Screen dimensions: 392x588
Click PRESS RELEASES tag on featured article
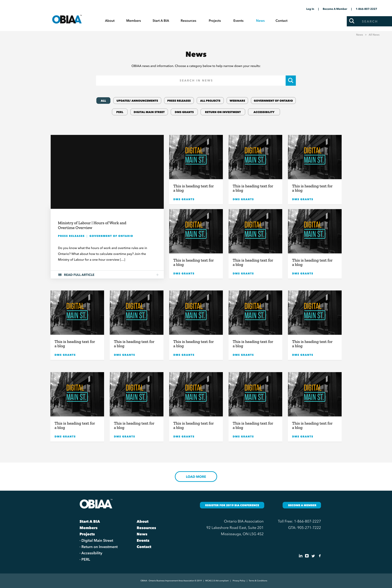tap(71, 236)
